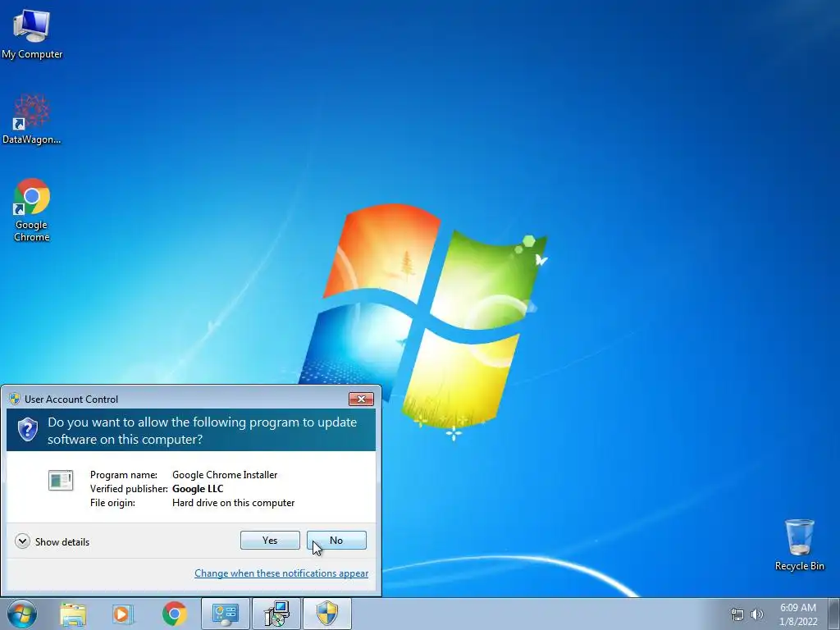The image size is (840, 630).
Task: Click the Show Desktop strip beside the clock
Action: click(834, 614)
